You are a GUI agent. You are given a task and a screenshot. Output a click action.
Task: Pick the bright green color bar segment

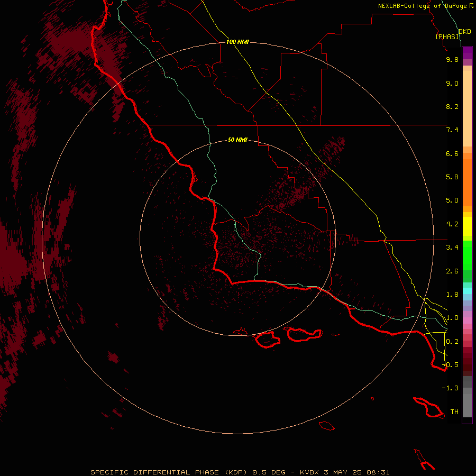pos(467,255)
